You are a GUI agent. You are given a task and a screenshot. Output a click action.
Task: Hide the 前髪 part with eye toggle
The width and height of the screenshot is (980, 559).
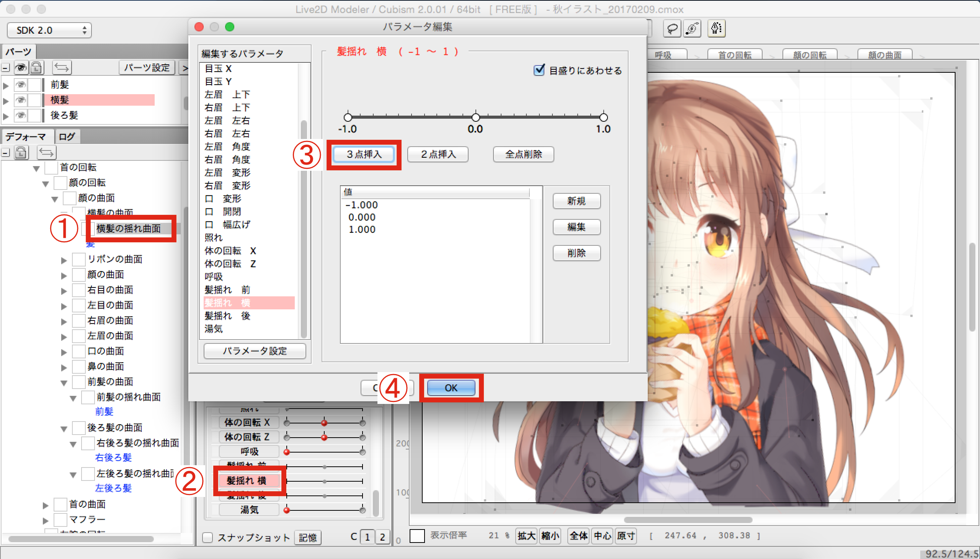point(21,85)
